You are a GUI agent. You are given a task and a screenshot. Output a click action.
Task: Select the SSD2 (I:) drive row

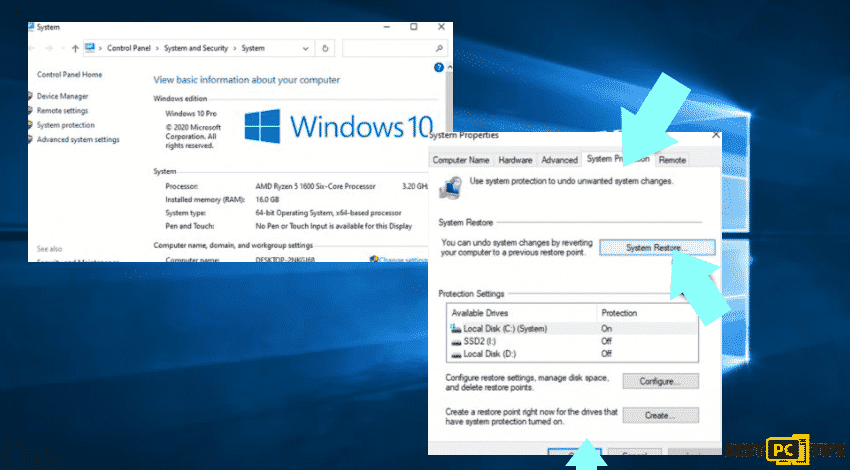[572, 341]
